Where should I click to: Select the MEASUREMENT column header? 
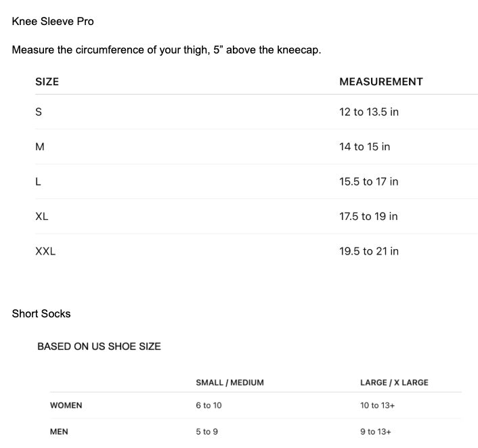tap(381, 82)
